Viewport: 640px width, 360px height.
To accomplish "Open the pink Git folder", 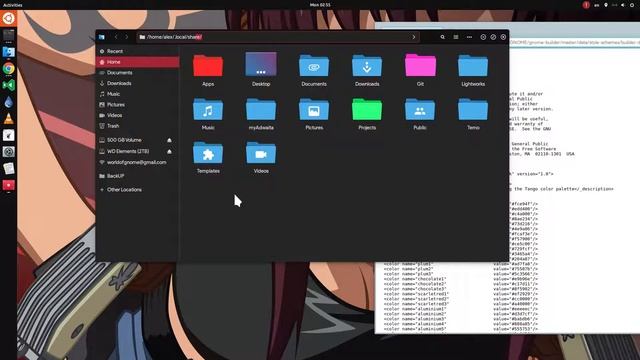I will (420, 65).
